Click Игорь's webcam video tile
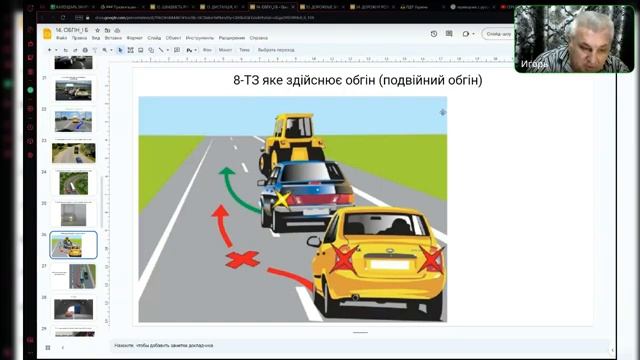This screenshot has width=640, height=360. 574,39
